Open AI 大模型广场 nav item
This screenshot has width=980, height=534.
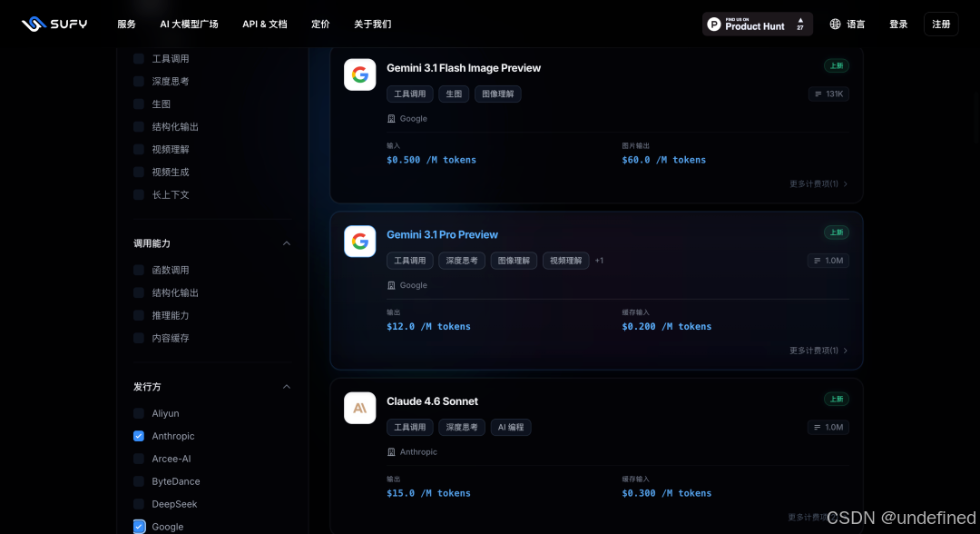189,25
